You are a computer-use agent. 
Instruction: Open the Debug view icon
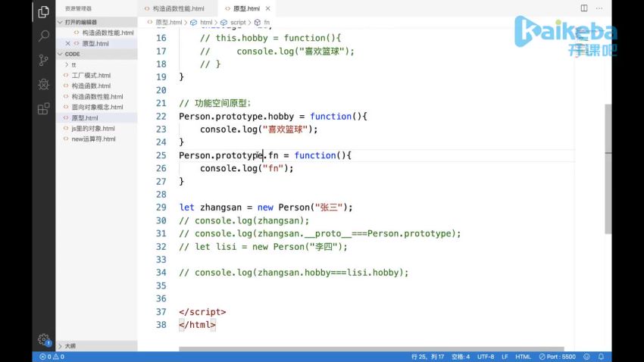pos(43,85)
